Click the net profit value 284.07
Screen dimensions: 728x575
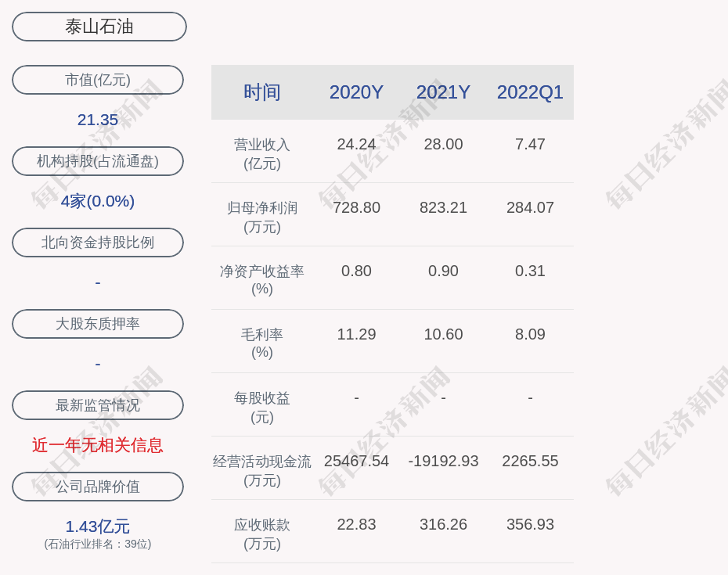click(530, 207)
